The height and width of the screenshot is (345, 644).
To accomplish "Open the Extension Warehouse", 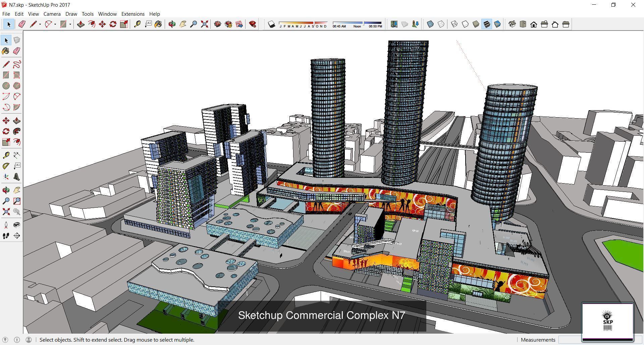I will tap(228, 24).
